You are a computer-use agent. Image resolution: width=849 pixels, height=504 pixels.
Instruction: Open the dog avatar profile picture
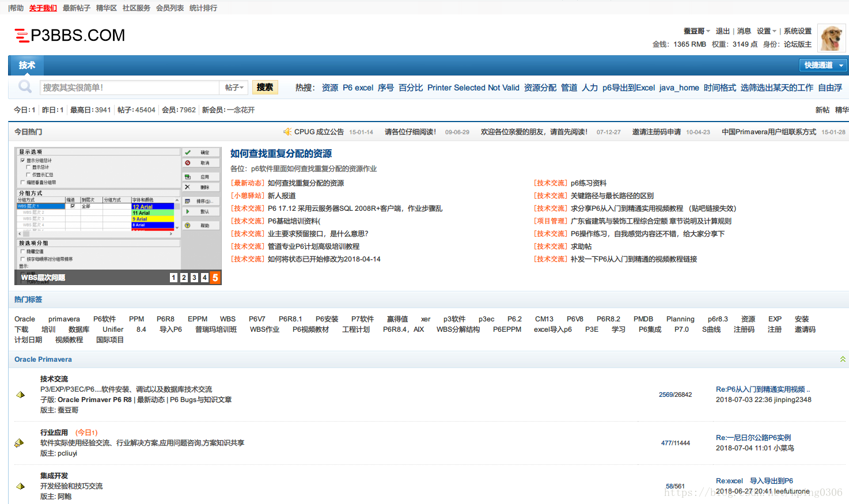point(832,38)
